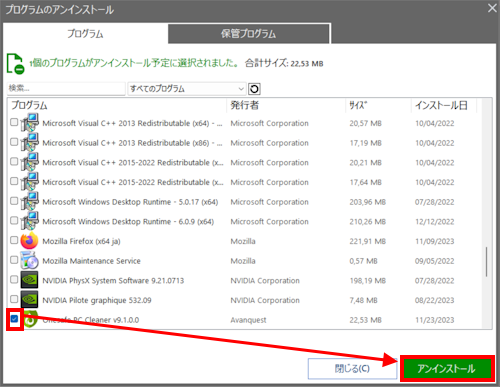Select the Mozilla Firefox (x64 ja) name

[x=81, y=241]
